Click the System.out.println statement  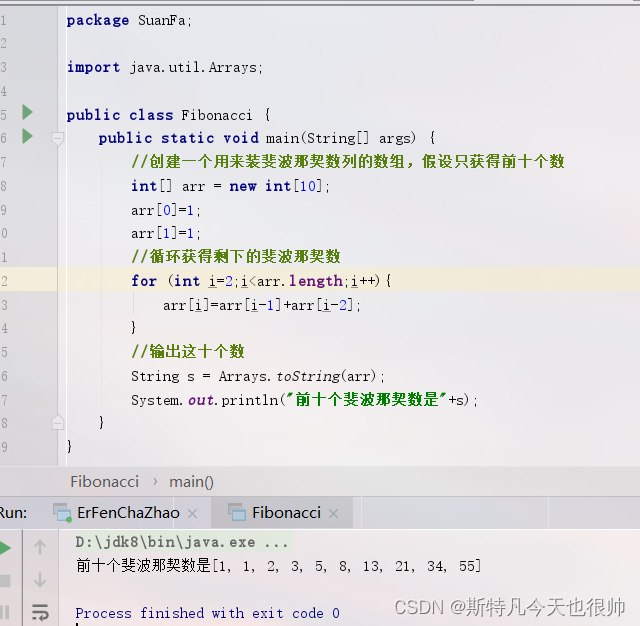pyautogui.click(x=304, y=400)
